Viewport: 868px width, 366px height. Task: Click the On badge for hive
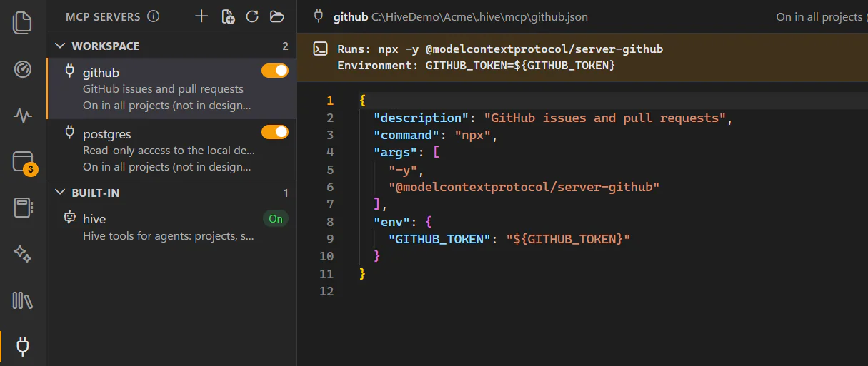pos(276,219)
